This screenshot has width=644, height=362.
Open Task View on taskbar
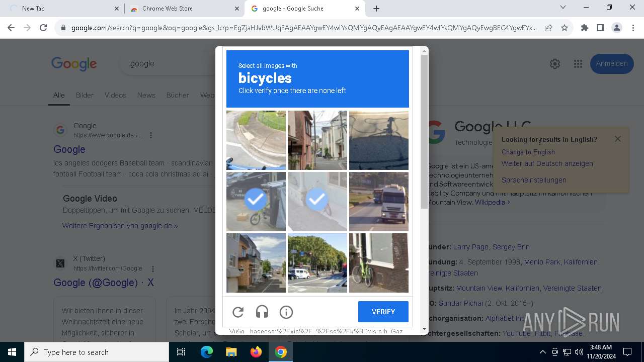pos(181,352)
